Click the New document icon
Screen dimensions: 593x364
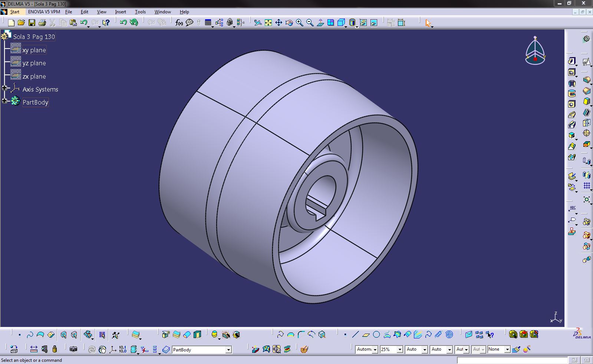(x=11, y=23)
